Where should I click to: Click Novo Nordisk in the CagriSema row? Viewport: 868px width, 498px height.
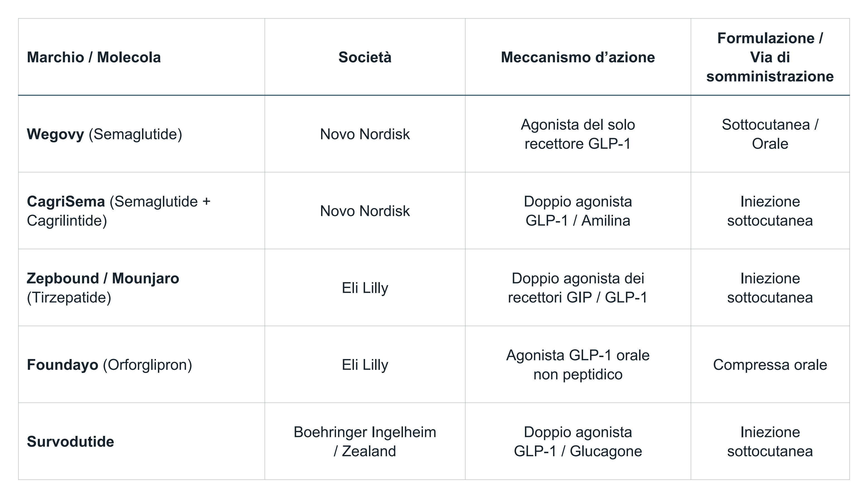365,211
